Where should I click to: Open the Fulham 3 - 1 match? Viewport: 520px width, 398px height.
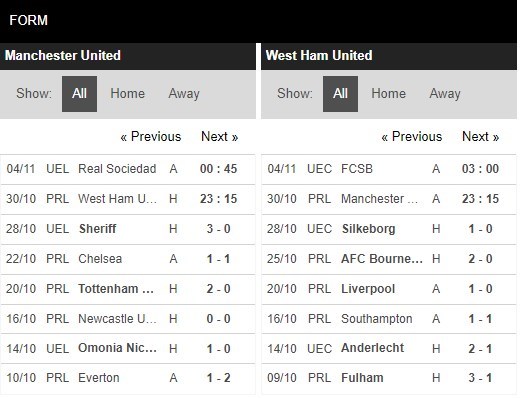point(389,378)
